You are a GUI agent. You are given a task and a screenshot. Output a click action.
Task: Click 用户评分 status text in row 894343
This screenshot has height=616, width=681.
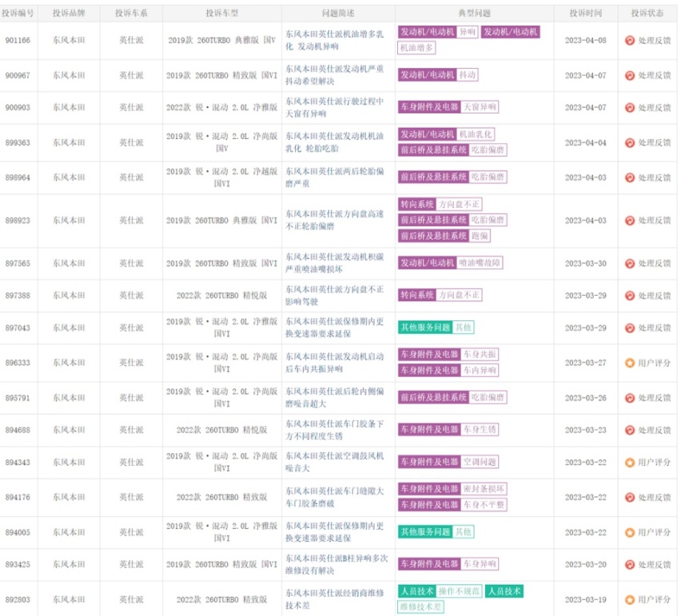655,463
